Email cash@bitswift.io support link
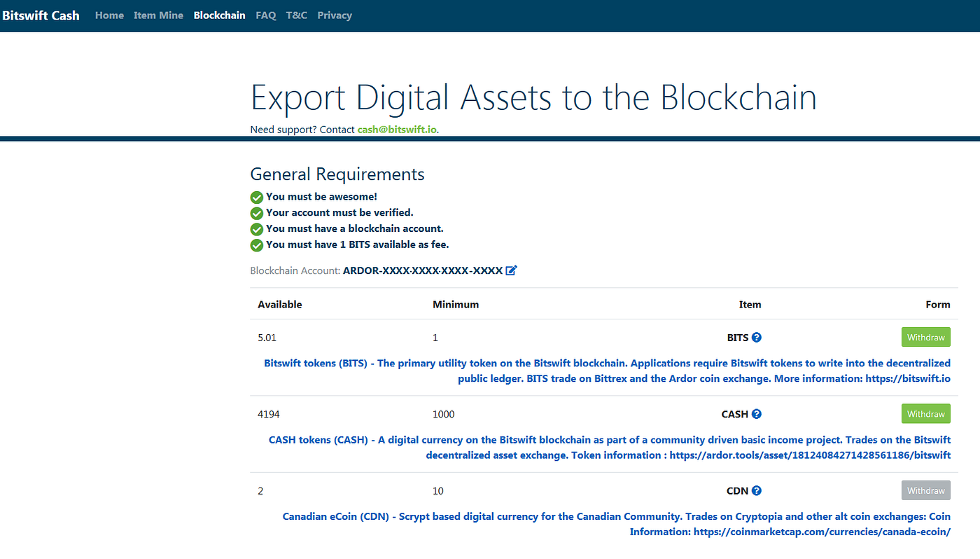 [x=397, y=130]
